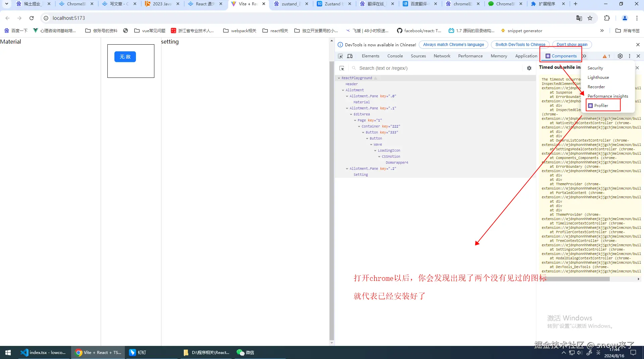
Task: Open the Chrome tab search dropdown
Action: click(6, 4)
